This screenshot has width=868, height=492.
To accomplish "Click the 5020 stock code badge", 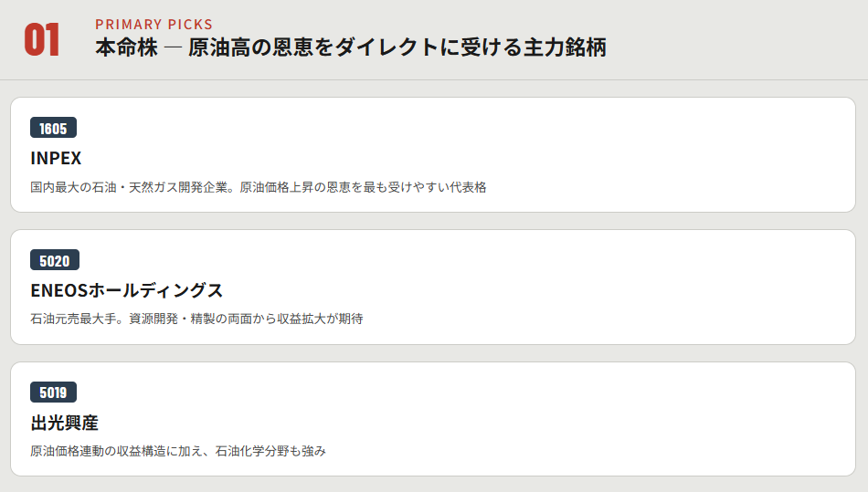I will pos(54,260).
